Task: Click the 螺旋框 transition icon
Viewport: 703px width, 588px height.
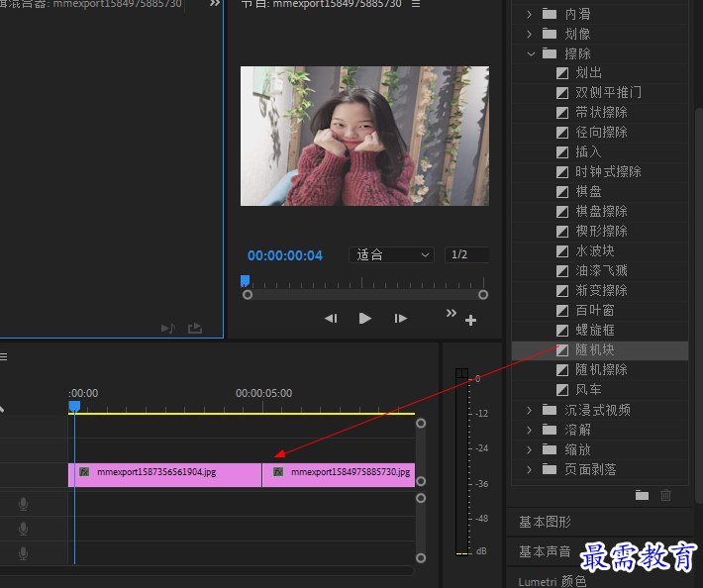Action: (x=562, y=331)
